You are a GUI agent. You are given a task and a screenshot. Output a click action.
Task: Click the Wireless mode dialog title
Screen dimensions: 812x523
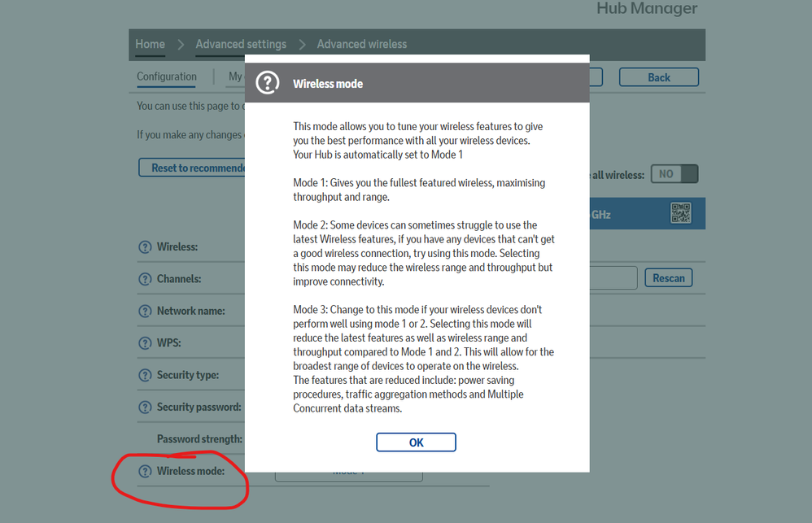click(x=328, y=84)
